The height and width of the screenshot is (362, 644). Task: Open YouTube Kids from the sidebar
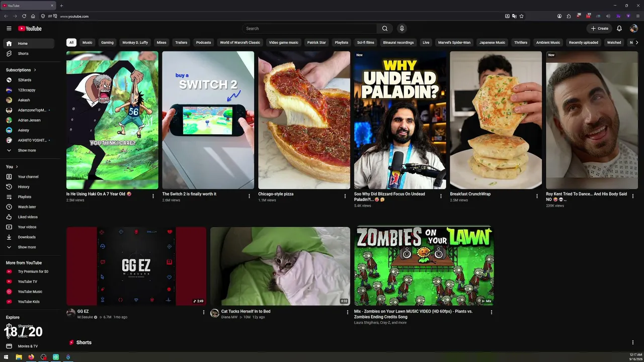click(x=30, y=302)
